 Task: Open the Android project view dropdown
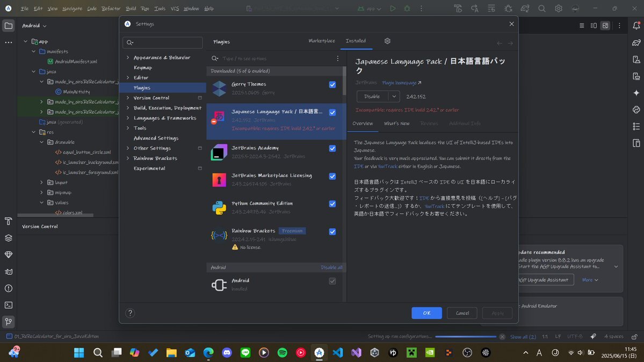click(34, 25)
